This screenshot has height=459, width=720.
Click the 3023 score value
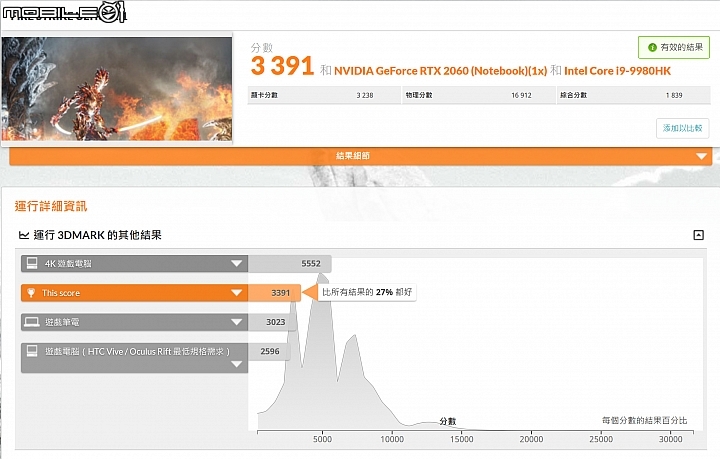click(276, 322)
